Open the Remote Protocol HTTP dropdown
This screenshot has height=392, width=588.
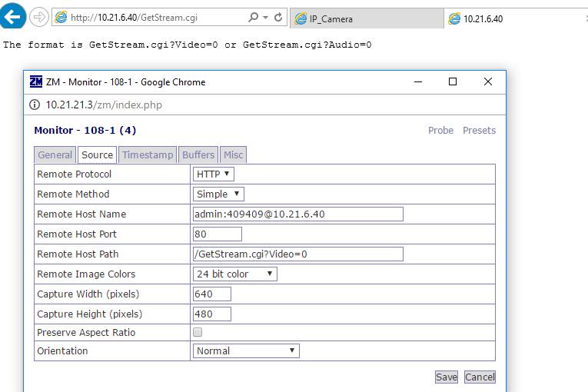tap(214, 174)
